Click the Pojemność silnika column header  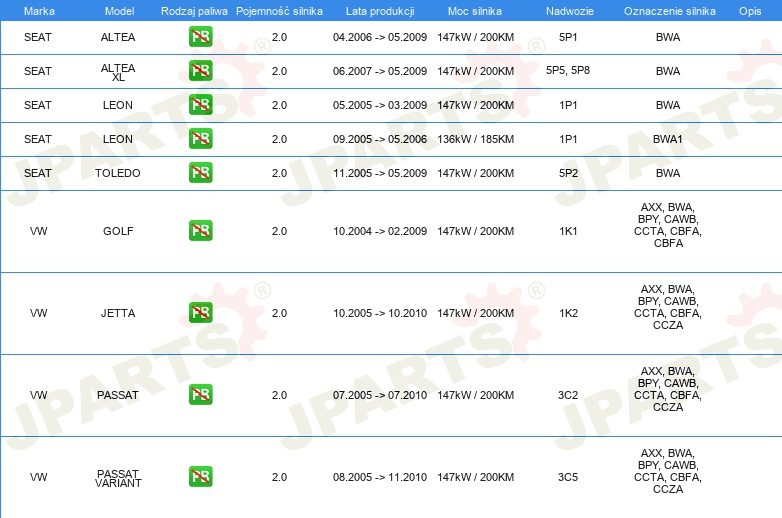[279, 11]
